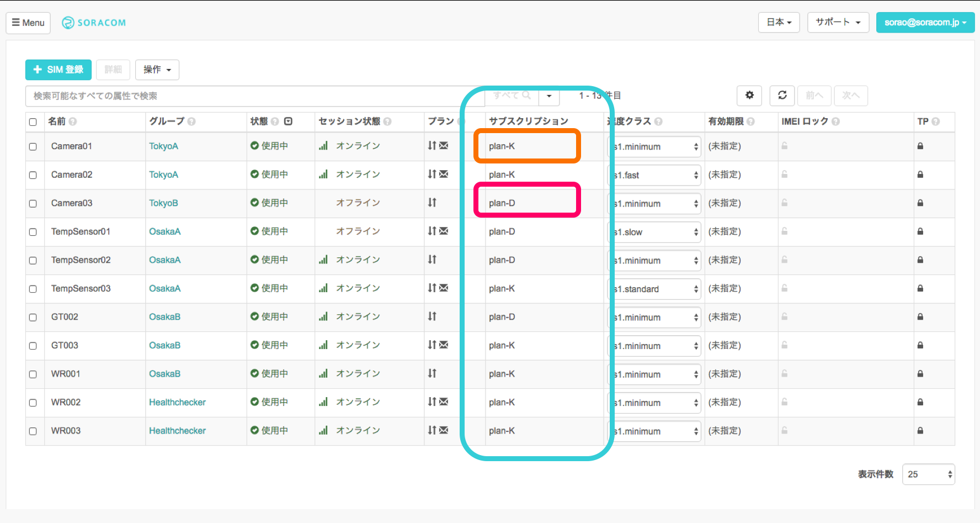This screenshot has height=523, width=980.
Task: Open s1.slow speed class dropdown for TempSensor01
Action: click(x=654, y=232)
